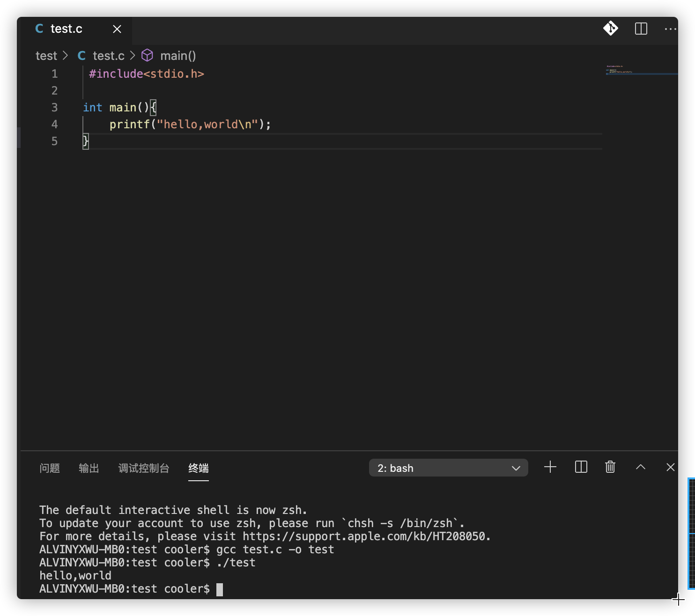The height and width of the screenshot is (616, 695).
Task: Switch to the 输出 panel tab
Action: pos(89,468)
